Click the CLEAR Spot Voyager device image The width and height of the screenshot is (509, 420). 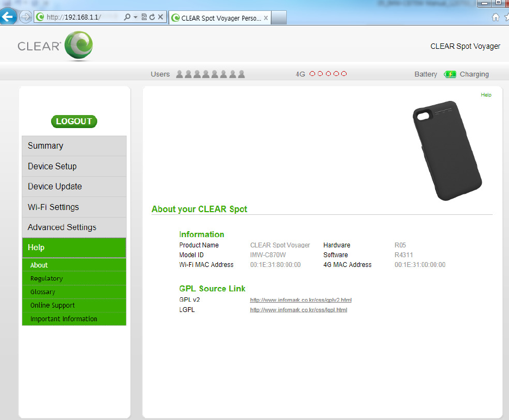(x=447, y=151)
